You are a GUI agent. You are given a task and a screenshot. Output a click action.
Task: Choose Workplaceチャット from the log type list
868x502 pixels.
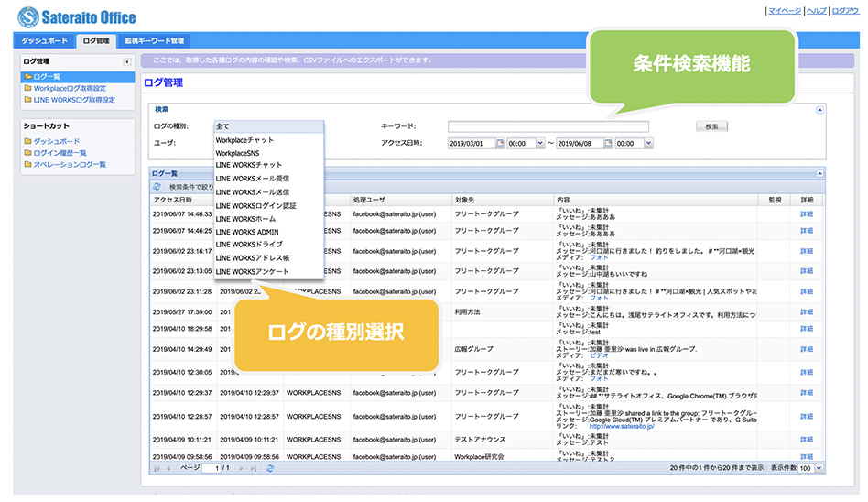coord(268,140)
